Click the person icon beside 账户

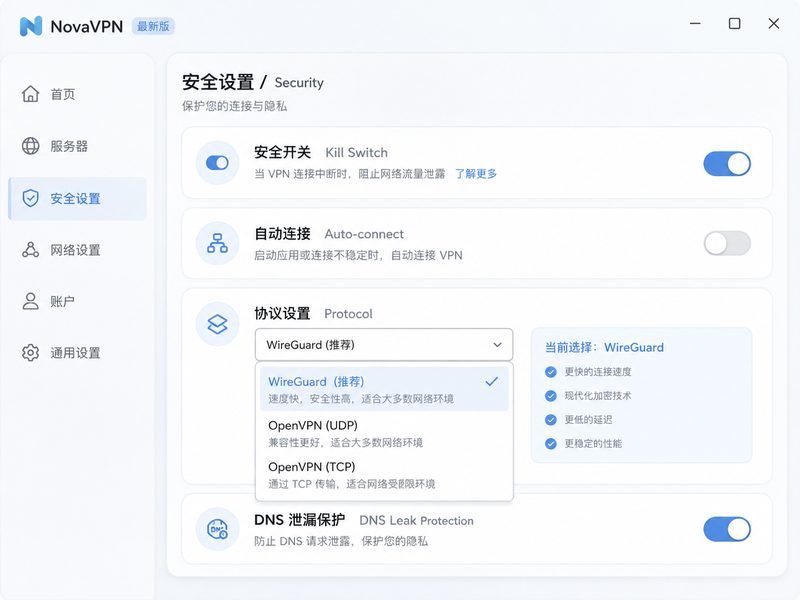pos(31,301)
